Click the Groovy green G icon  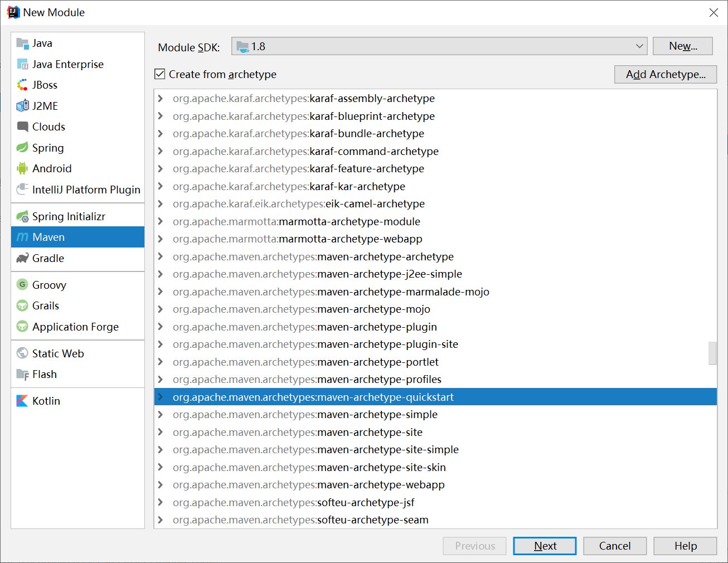(x=22, y=285)
